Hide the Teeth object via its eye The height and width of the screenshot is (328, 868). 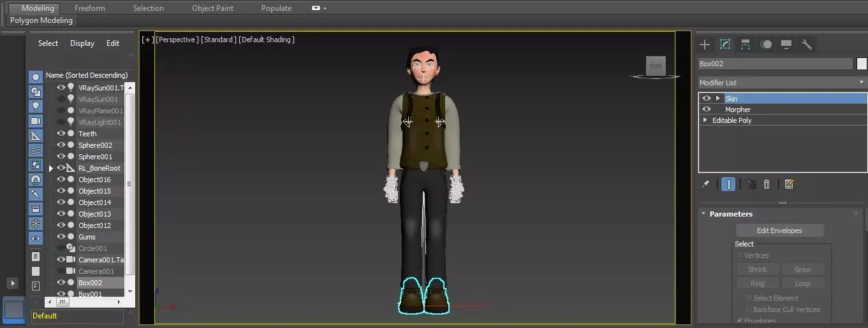(61, 134)
